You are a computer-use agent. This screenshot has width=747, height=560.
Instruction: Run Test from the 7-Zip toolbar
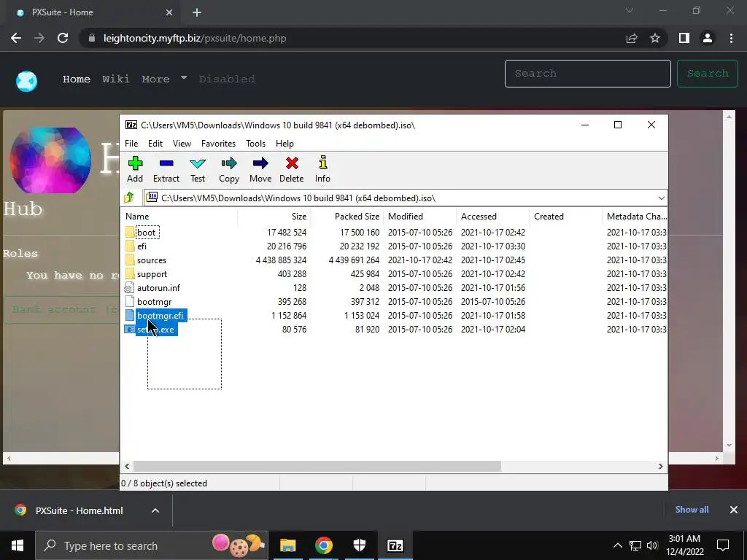[198, 169]
